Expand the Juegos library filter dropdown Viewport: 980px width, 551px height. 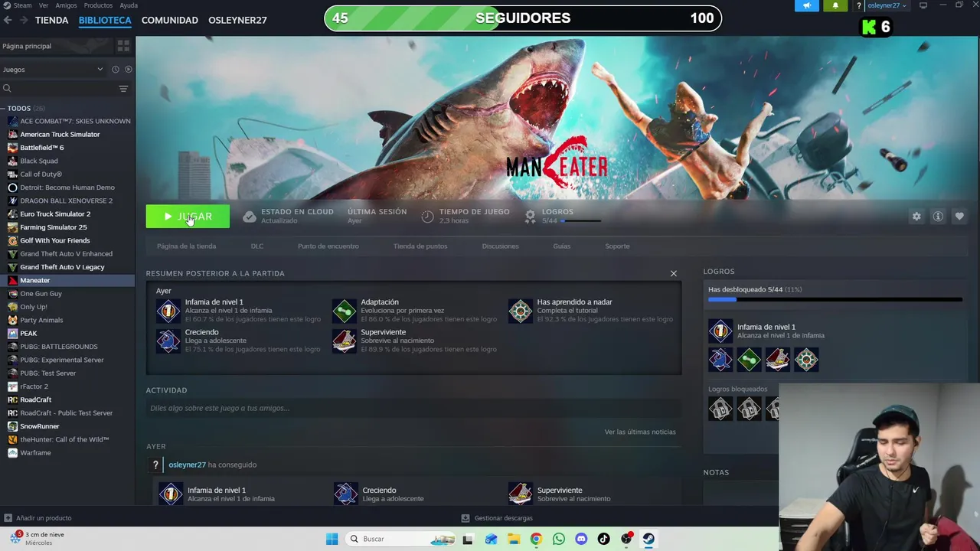[53, 70]
